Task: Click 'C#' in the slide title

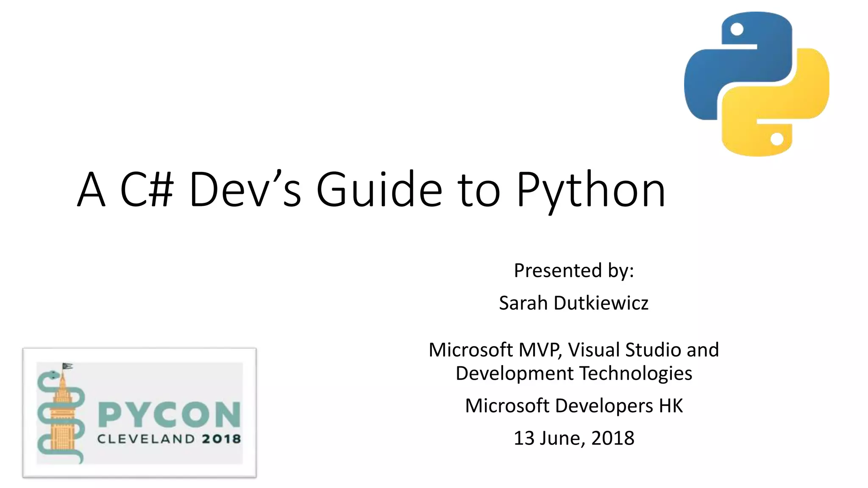Action: tap(147, 189)
